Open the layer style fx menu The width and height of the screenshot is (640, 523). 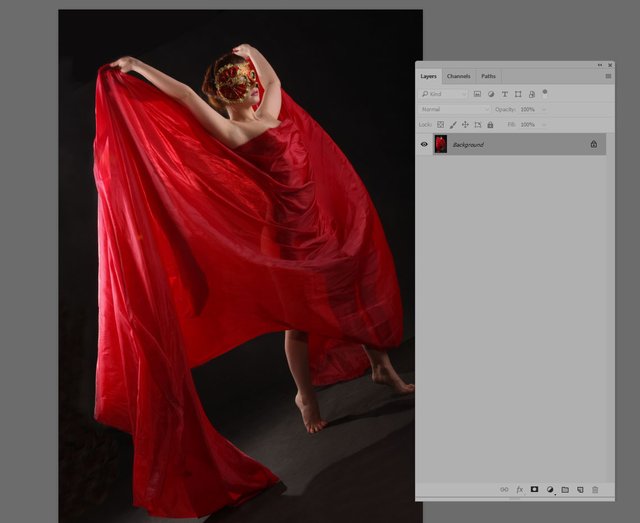519,490
